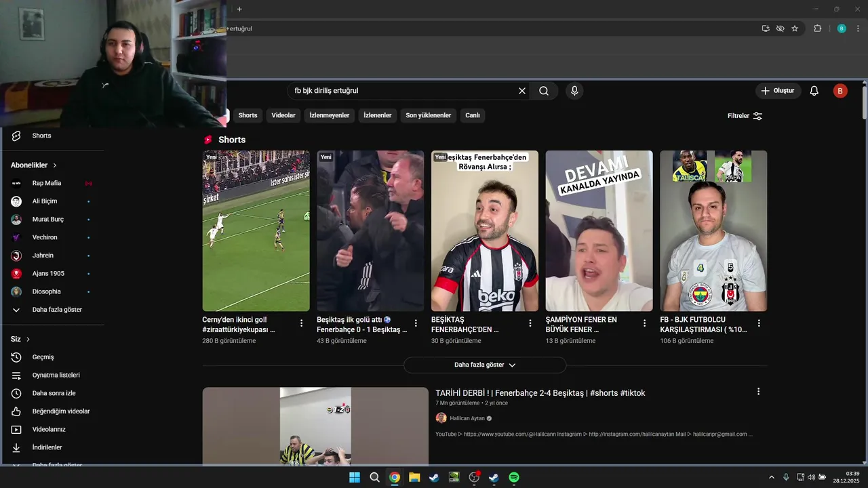Click the Oluştur create button

778,91
